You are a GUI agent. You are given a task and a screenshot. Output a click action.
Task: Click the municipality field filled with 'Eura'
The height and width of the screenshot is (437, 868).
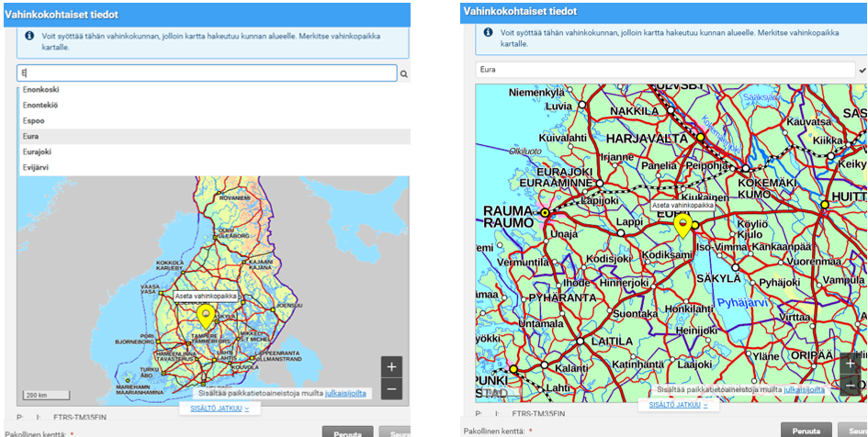point(664,70)
